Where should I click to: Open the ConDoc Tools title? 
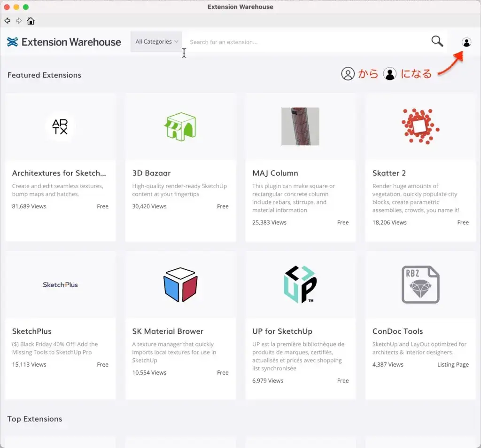[397, 331]
